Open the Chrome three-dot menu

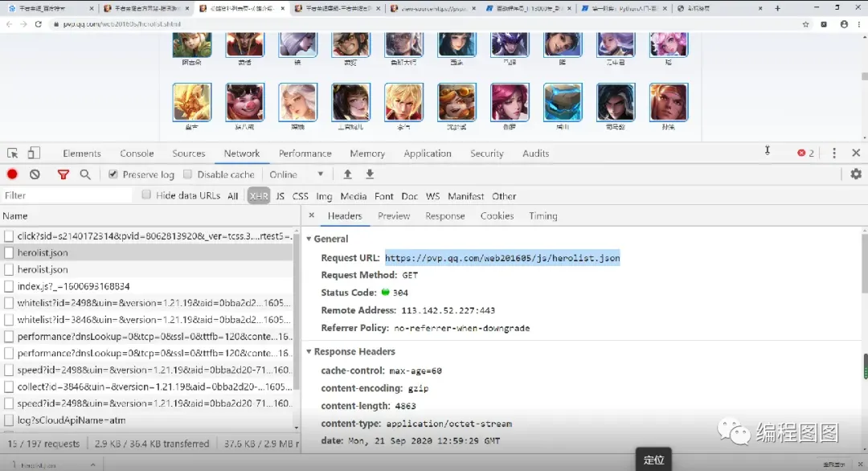(x=860, y=24)
